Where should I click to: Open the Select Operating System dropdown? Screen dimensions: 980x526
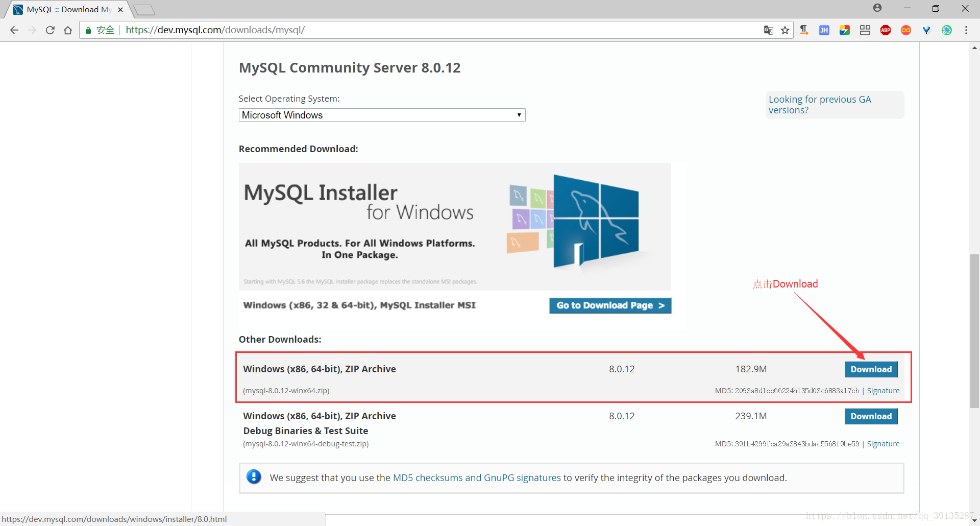coord(382,115)
